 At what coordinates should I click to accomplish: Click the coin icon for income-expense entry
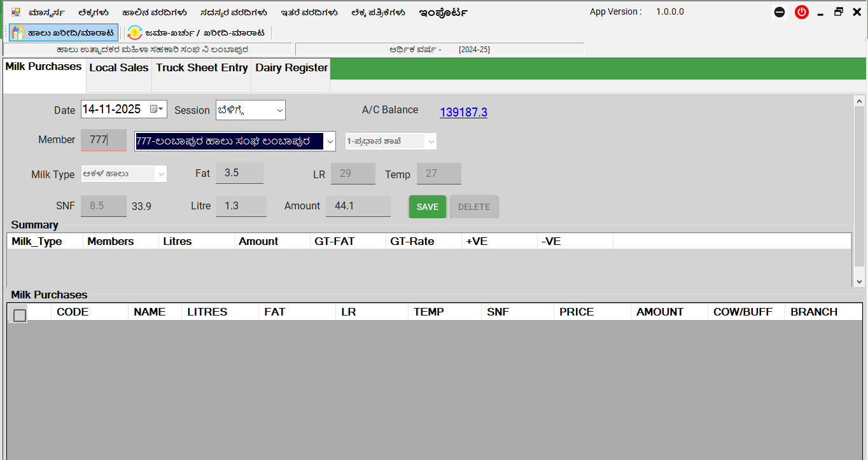point(134,32)
